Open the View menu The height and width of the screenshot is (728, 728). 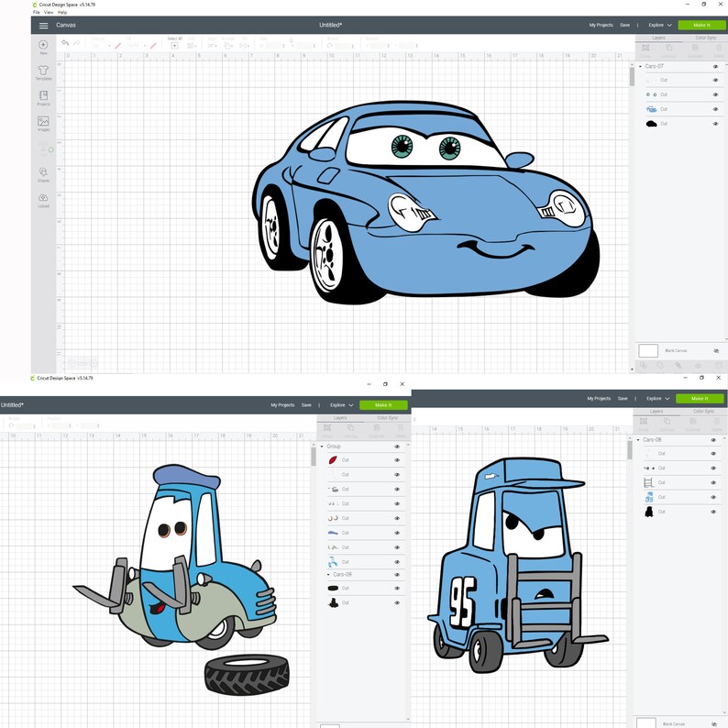[x=49, y=13]
